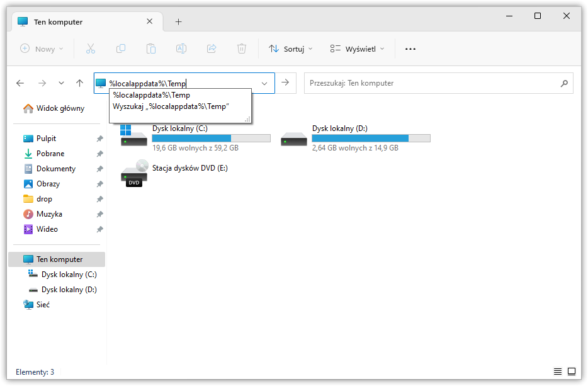Click Elementy: 3 in status bar
588x386 pixels.
click(35, 372)
